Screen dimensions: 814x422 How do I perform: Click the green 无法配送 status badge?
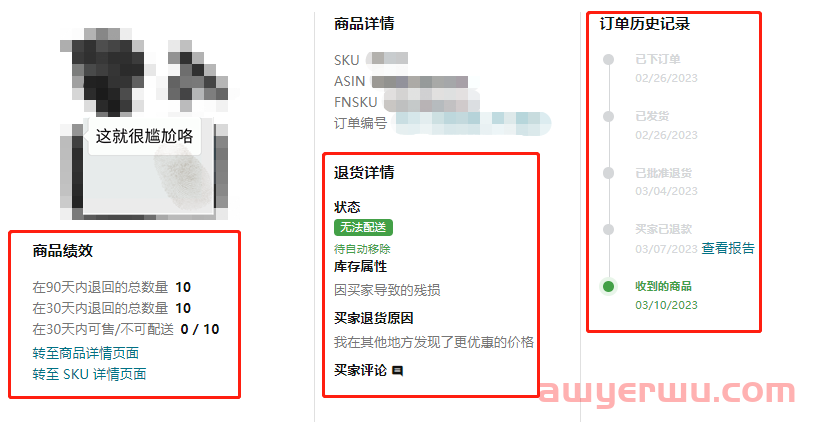point(363,227)
